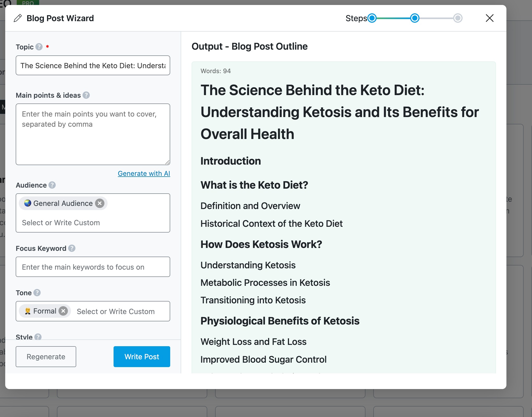
Task: Click the Focus Keyword help icon
Action: point(72,248)
